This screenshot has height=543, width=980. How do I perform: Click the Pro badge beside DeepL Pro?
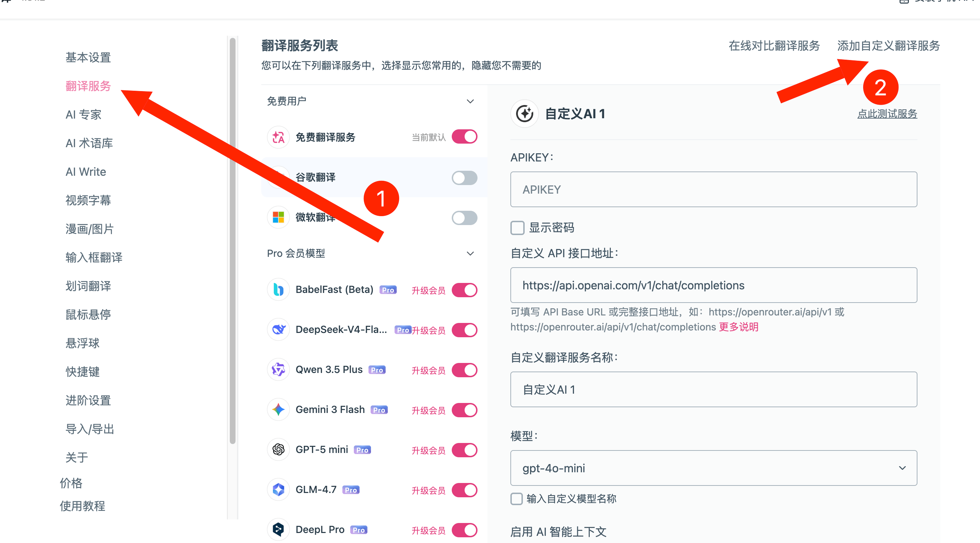[358, 530]
